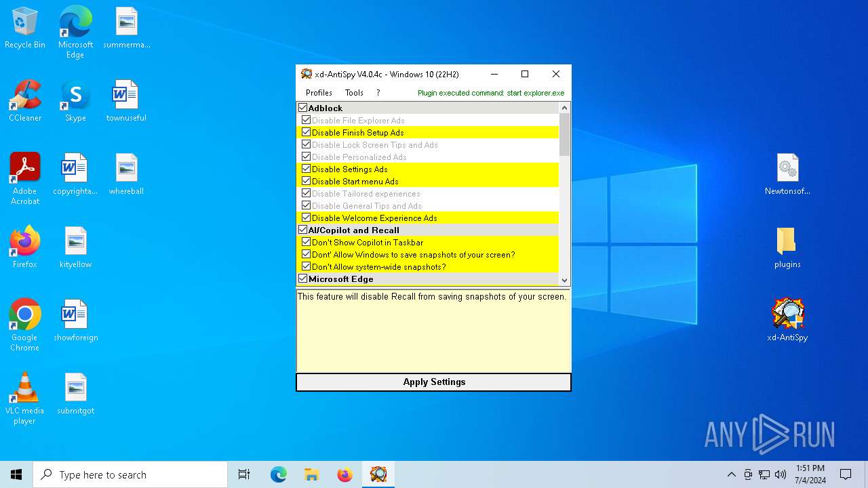868x488 pixels.
Task: Toggle the AI/Copilot and Recall category checkbox
Action: pyautogui.click(x=302, y=230)
